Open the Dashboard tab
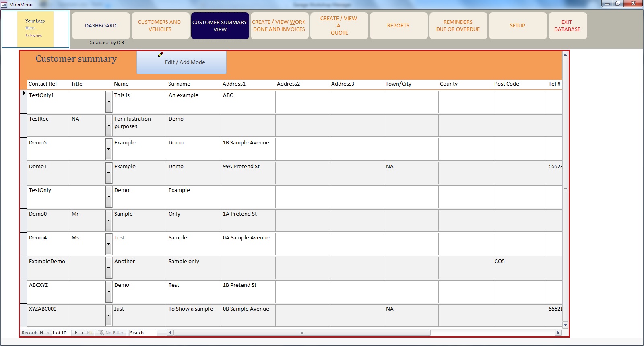This screenshot has height=346, width=644. coord(101,26)
